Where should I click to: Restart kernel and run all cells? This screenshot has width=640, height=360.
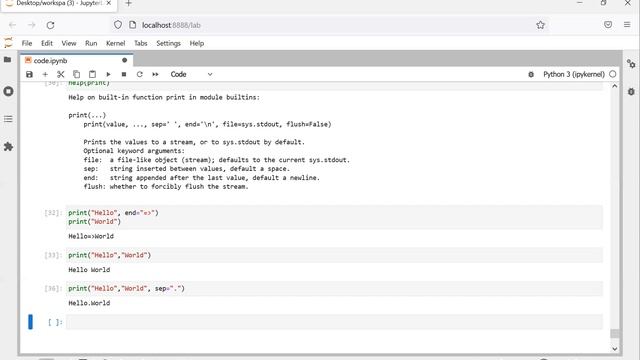coord(156,74)
